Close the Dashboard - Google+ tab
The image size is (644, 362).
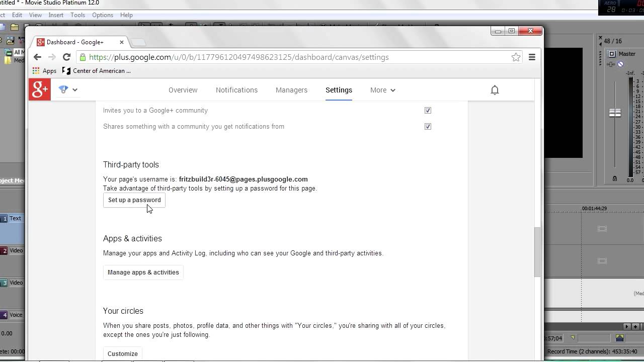coord(121,42)
